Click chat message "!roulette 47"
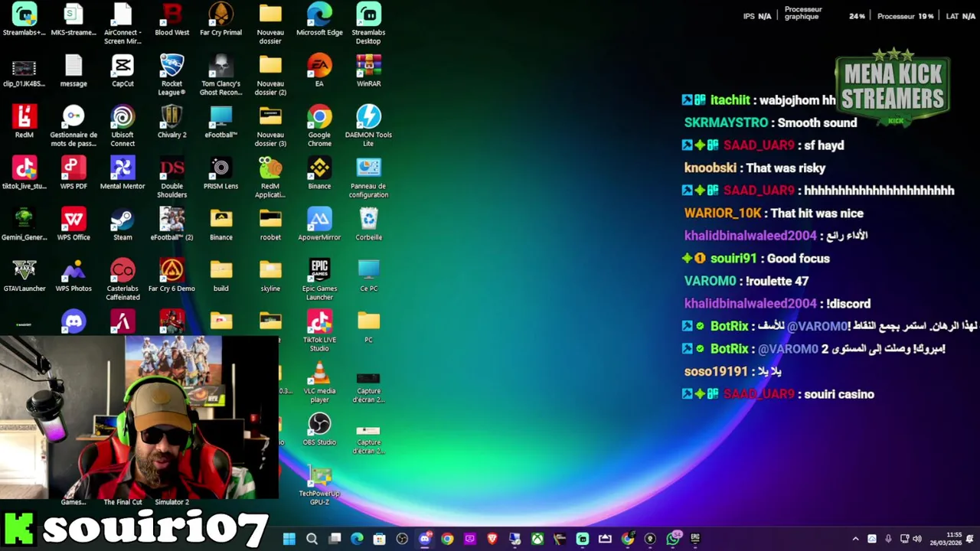The image size is (980, 551). (x=777, y=281)
